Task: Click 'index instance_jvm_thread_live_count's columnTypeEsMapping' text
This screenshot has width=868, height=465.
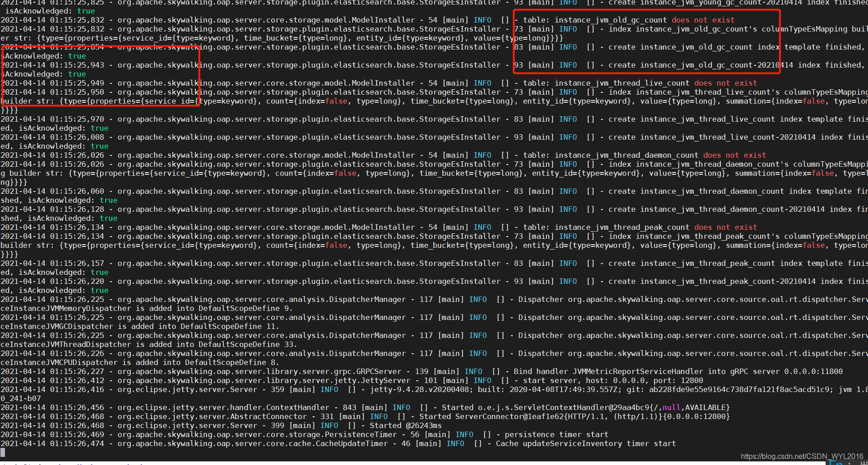Action: click(738, 92)
